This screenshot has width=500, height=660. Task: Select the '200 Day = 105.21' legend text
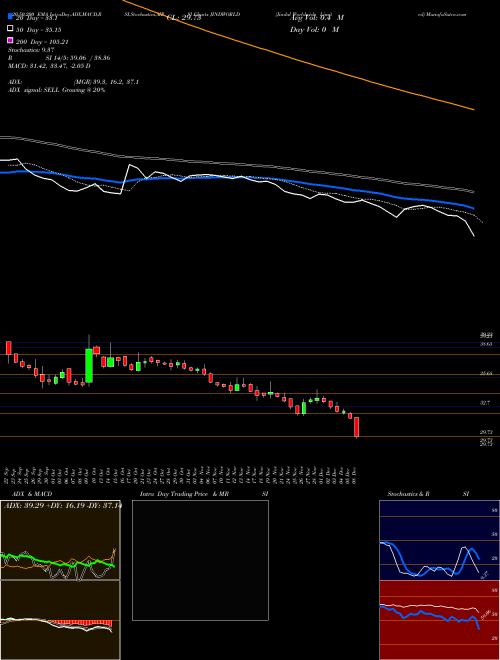tap(42, 42)
